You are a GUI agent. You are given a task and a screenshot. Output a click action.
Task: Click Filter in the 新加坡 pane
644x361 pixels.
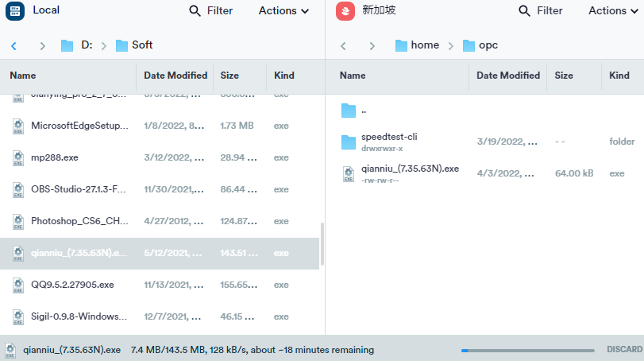click(x=550, y=10)
